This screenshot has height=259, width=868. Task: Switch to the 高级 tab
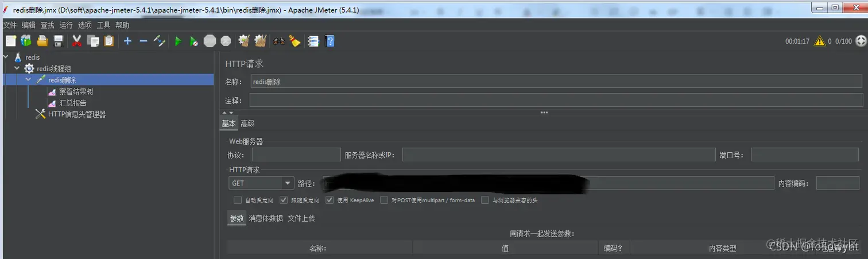coord(247,123)
